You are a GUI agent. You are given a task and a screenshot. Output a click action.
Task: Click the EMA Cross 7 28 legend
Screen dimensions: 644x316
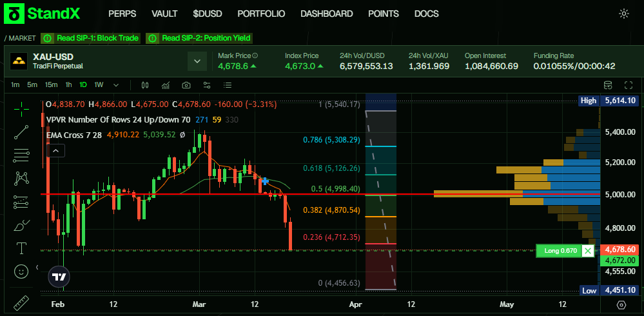74,135
